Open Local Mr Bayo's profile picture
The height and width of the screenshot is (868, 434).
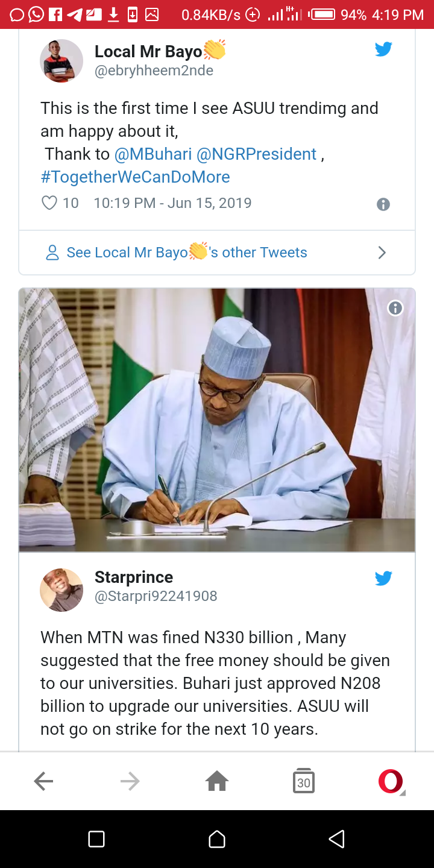point(61,61)
